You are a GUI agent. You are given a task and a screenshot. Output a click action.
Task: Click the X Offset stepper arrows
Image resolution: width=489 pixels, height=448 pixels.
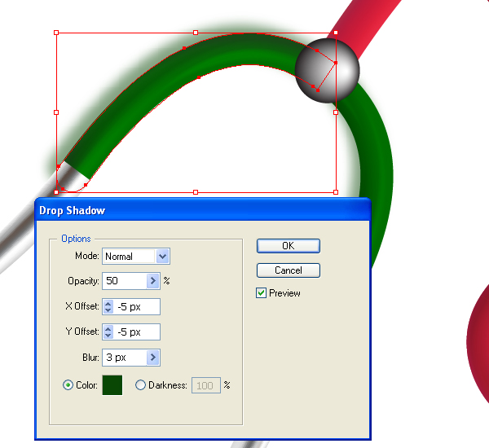(108, 306)
